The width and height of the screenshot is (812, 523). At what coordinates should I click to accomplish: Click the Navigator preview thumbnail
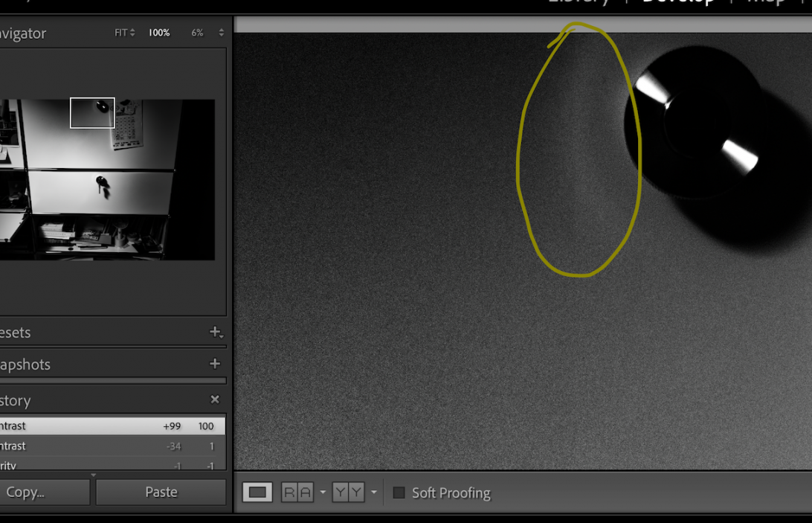[x=108, y=179]
